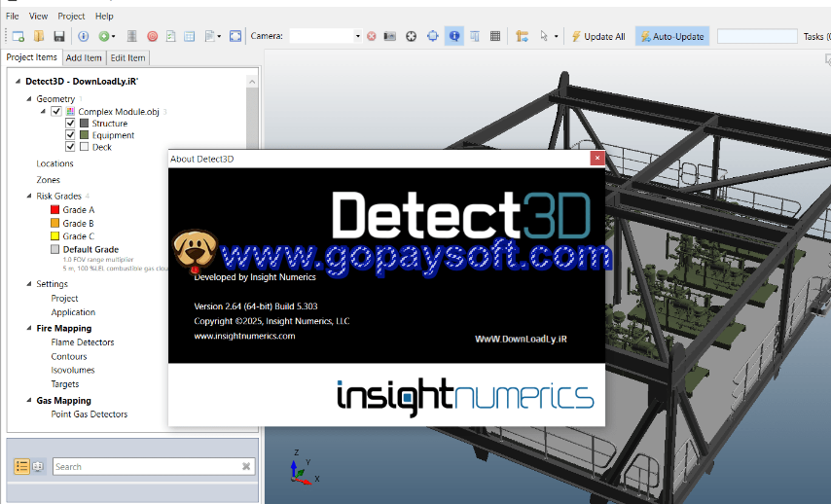Switch to the Add Item tab
The image size is (831, 504).
point(84,57)
